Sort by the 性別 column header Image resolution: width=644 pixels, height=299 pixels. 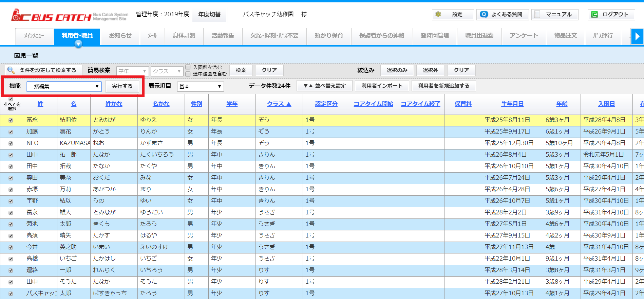(196, 104)
